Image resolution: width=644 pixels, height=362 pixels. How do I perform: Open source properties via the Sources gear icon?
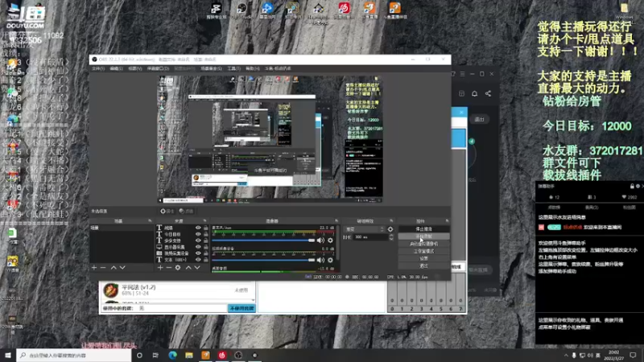pos(178,268)
